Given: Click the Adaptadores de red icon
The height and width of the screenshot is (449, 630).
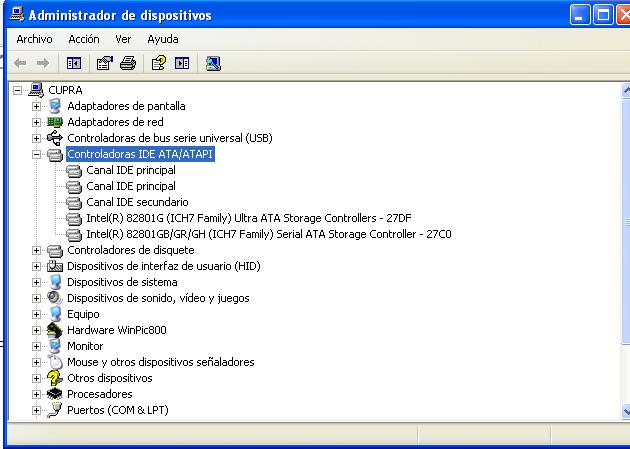Looking at the screenshot, I should (55, 122).
